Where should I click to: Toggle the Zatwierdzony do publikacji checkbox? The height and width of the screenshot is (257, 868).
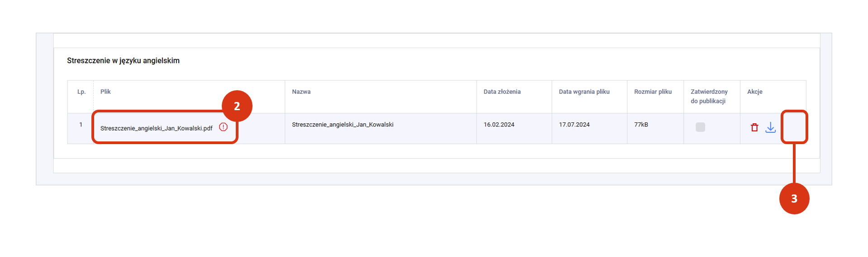click(x=700, y=127)
